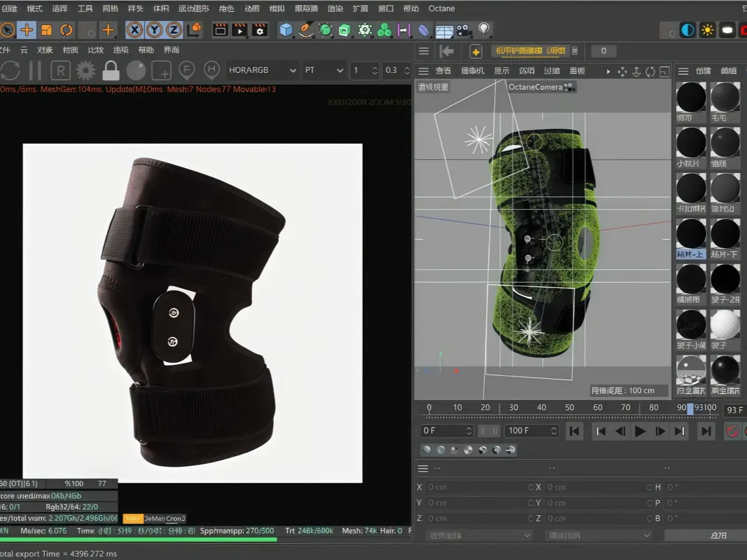Open the Octane menu

pyautogui.click(x=441, y=9)
